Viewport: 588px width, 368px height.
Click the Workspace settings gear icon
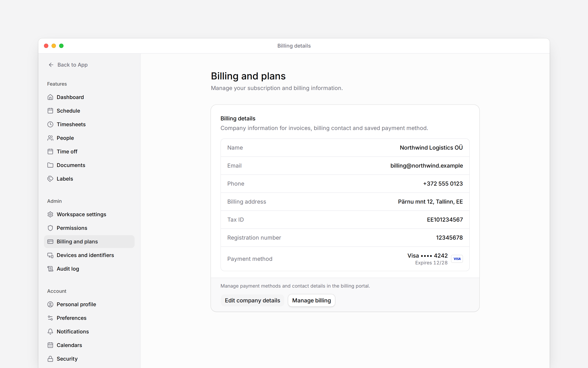(50, 214)
